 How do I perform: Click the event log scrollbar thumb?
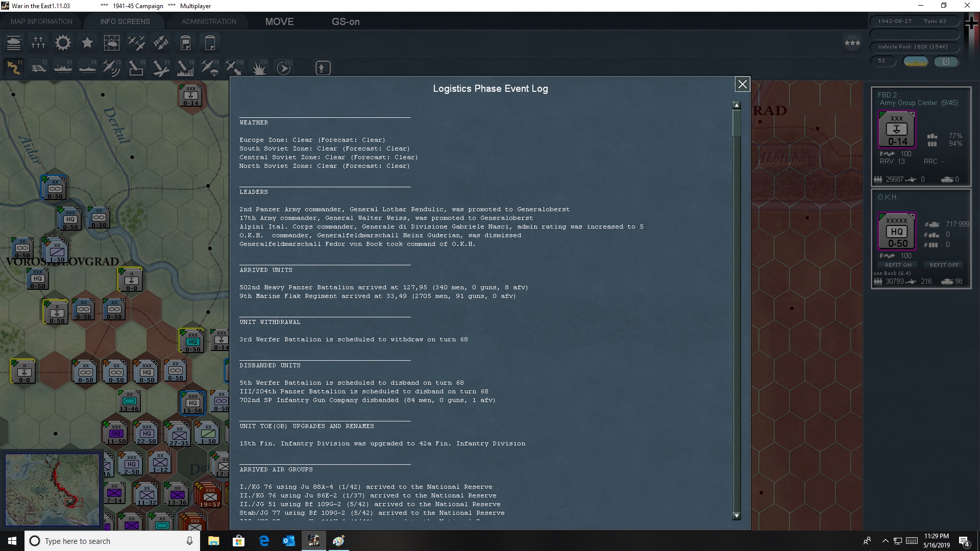pos(737,123)
